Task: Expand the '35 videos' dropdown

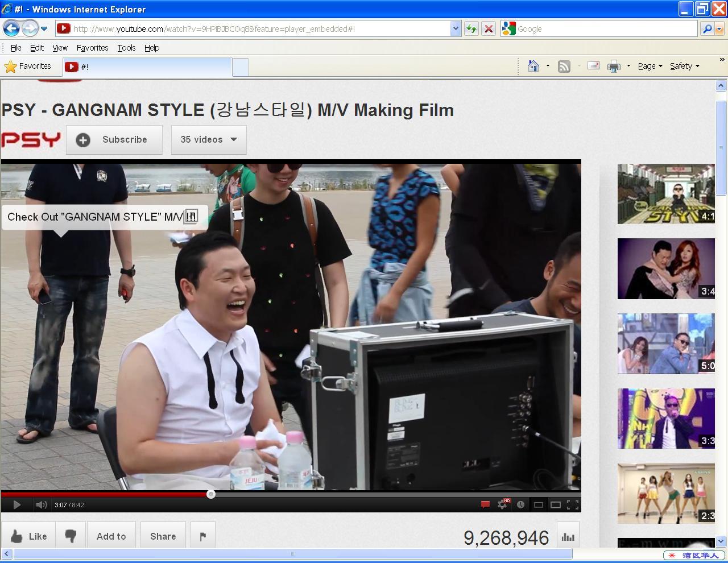Action: click(x=209, y=140)
